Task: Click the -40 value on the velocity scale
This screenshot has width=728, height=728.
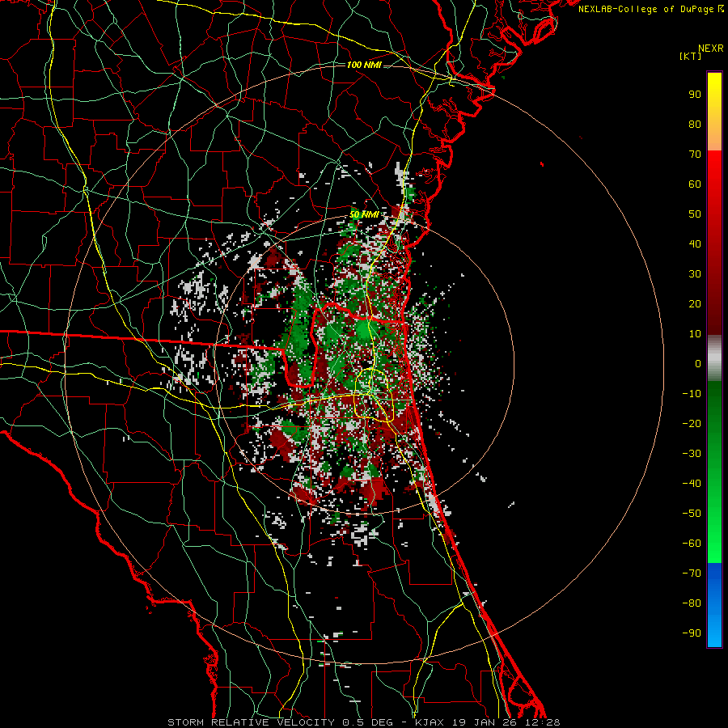Action: pos(692,484)
